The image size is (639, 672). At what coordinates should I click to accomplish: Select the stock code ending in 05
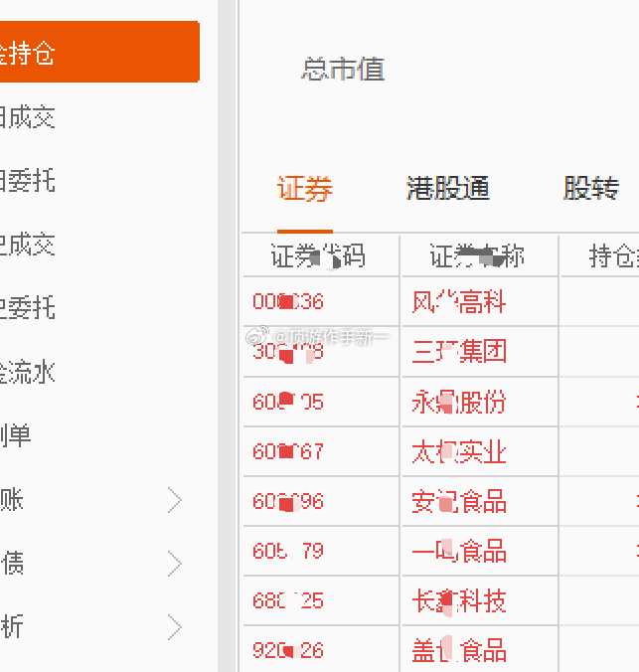(288, 402)
